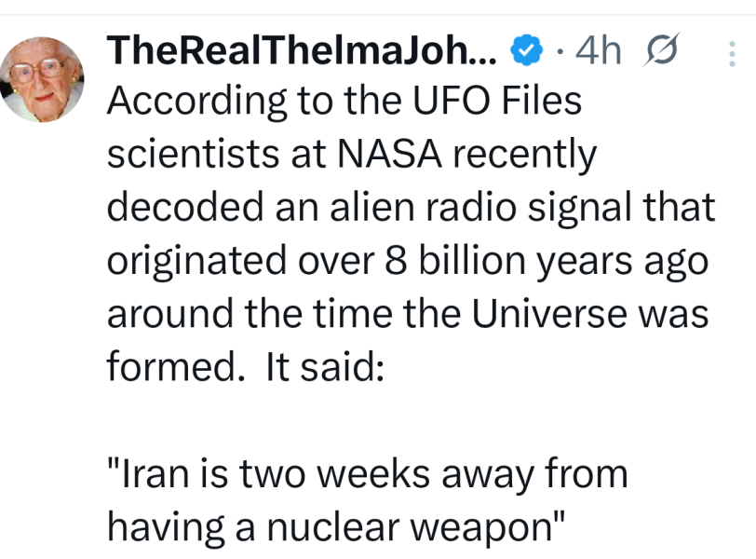Viewport: 756px width, 559px height.
Task: Click the dot separator before 4h
Action: point(560,51)
